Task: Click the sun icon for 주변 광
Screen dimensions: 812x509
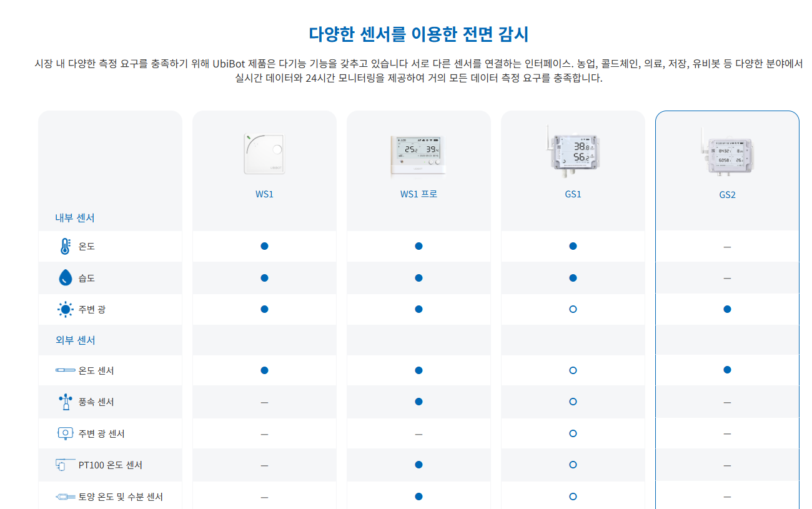Action: (x=66, y=309)
